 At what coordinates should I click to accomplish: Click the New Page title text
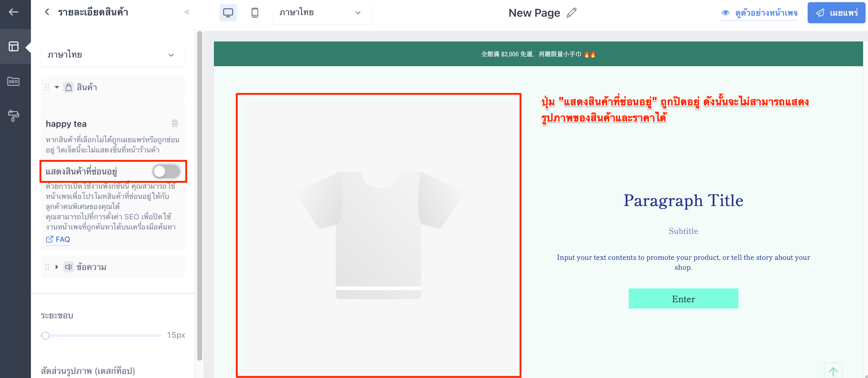point(534,13)
